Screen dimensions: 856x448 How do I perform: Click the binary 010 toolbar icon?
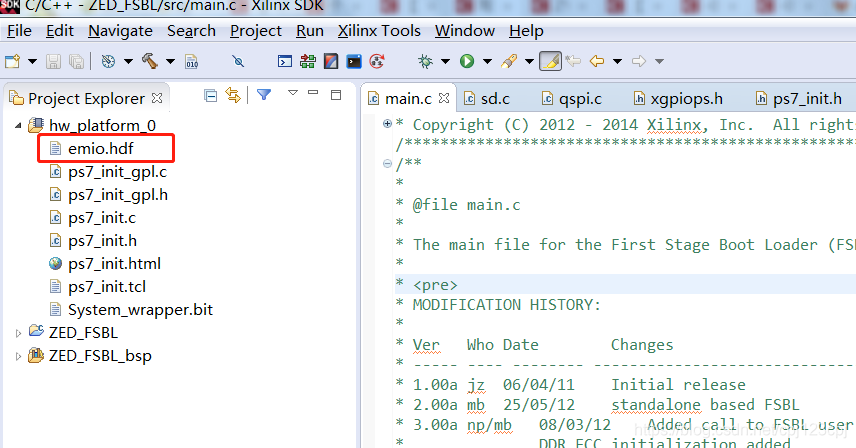192,61
